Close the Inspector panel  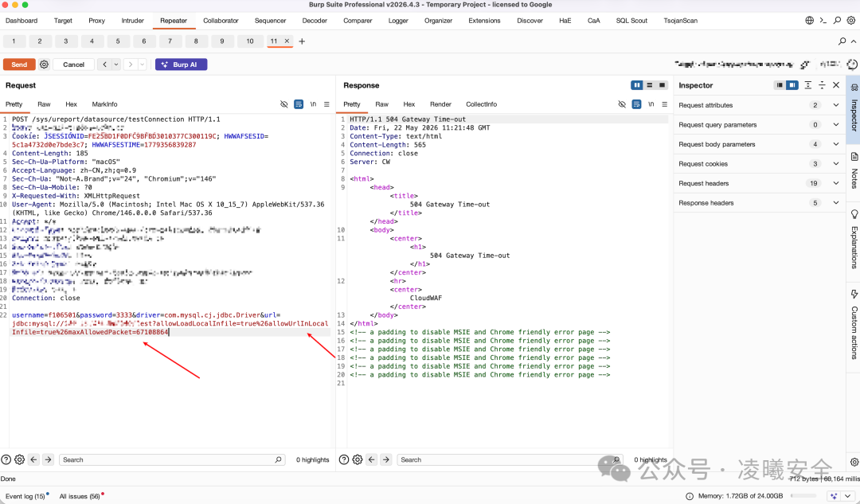point(836,85)
